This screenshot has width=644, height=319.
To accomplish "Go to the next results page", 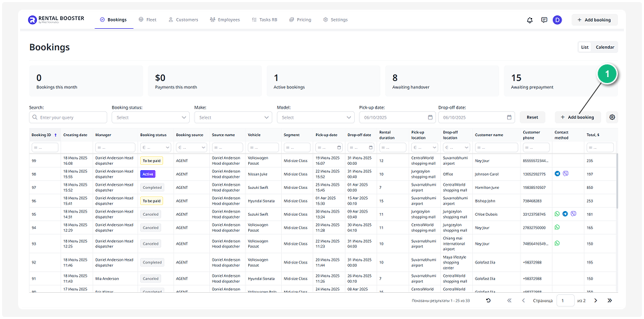I will (x=595, y=301).
